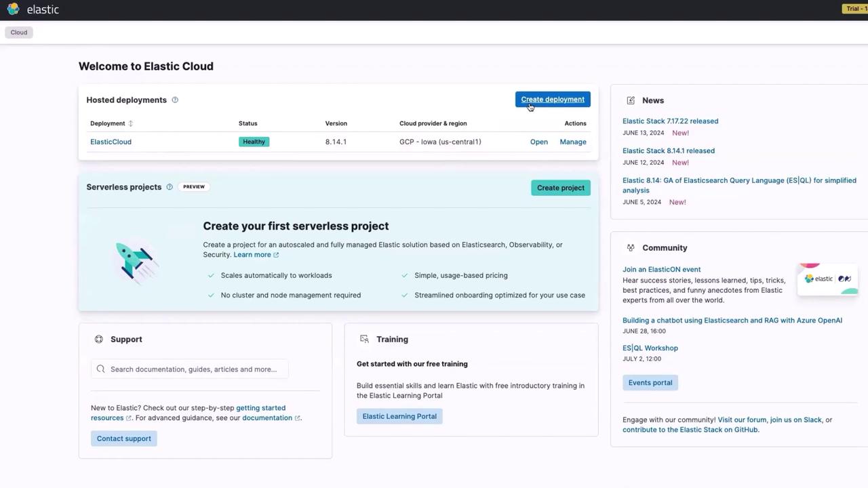Click the Community section icon
This screenshot has width=868, height=488.
tap(631, 248)
